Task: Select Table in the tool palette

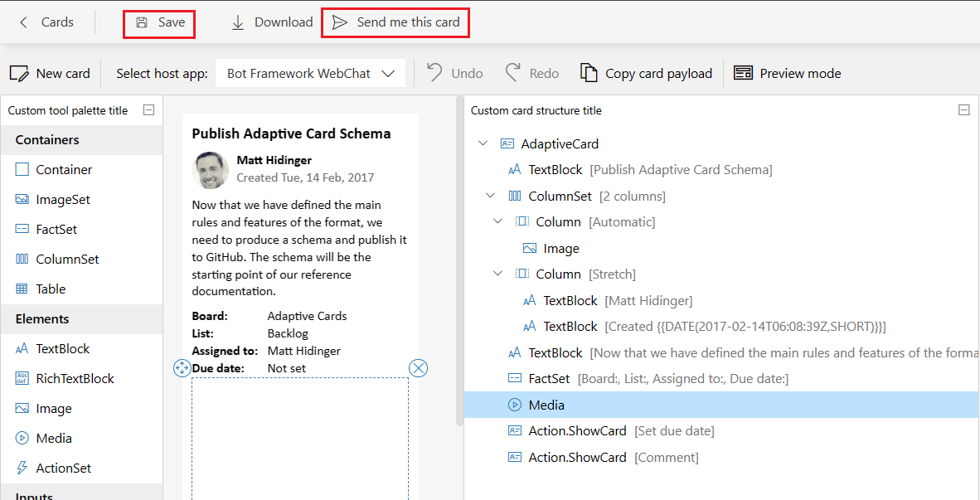Action: 81,289
